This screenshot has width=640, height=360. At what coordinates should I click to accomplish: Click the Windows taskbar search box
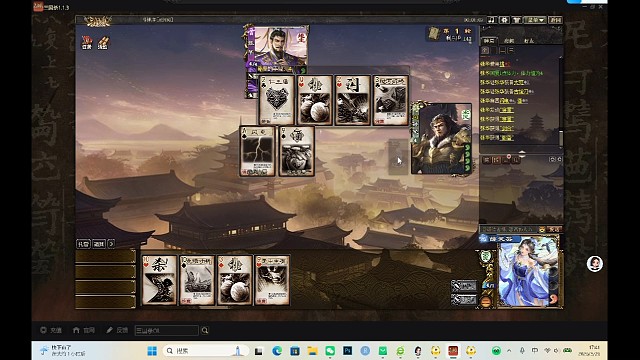coord(206,351)
